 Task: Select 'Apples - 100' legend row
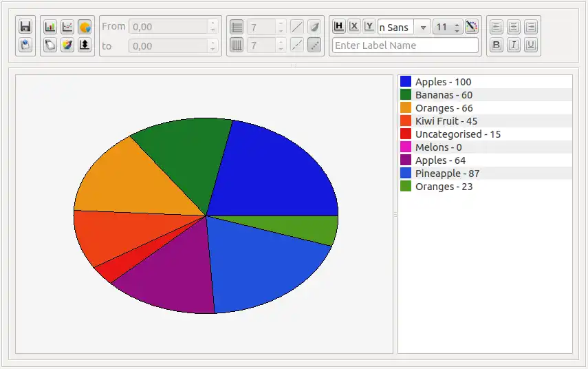[486, 82]
